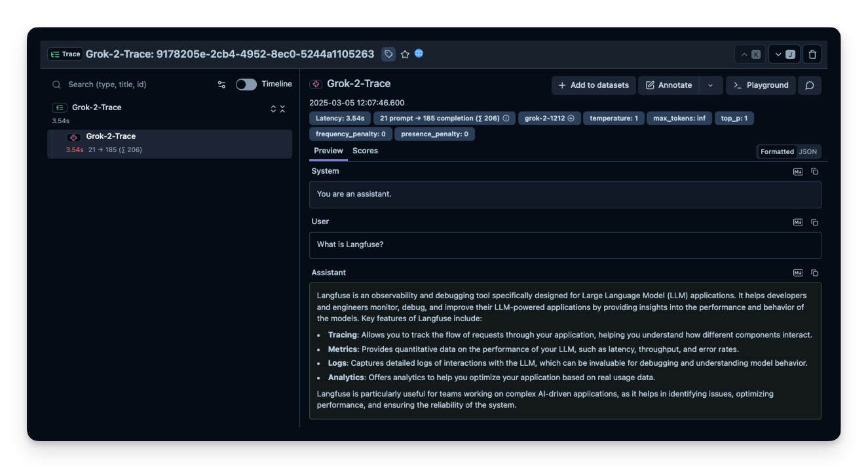Viewport: 868px width, 468px height.
Task: Collapse all observations using the collapse icon
Action: 282,109
